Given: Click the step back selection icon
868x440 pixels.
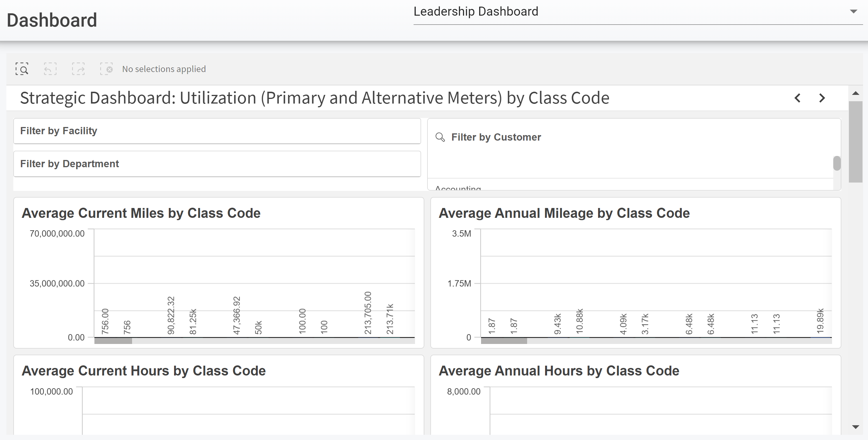Looking at the screenshot, I should [x=50, y=69].
